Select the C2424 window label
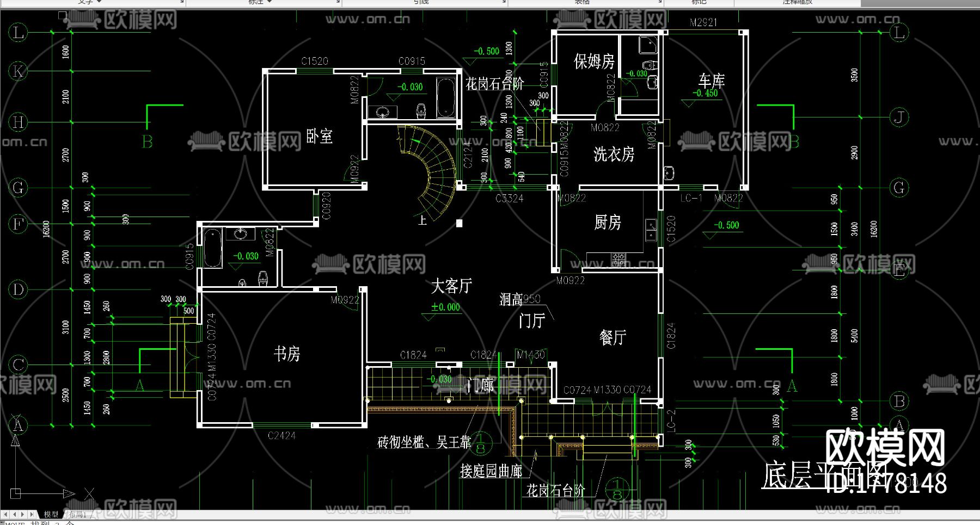 click(281, 436)
